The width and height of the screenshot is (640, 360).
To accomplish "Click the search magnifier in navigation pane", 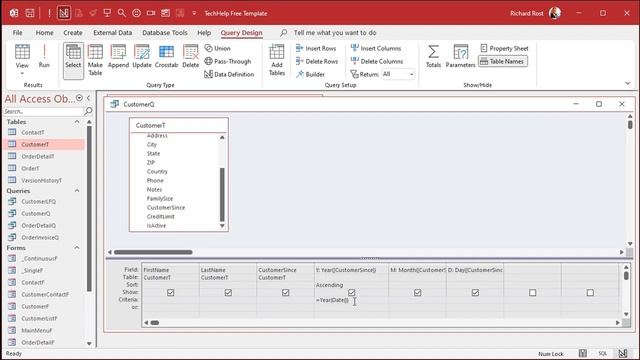I will (88, 111).
